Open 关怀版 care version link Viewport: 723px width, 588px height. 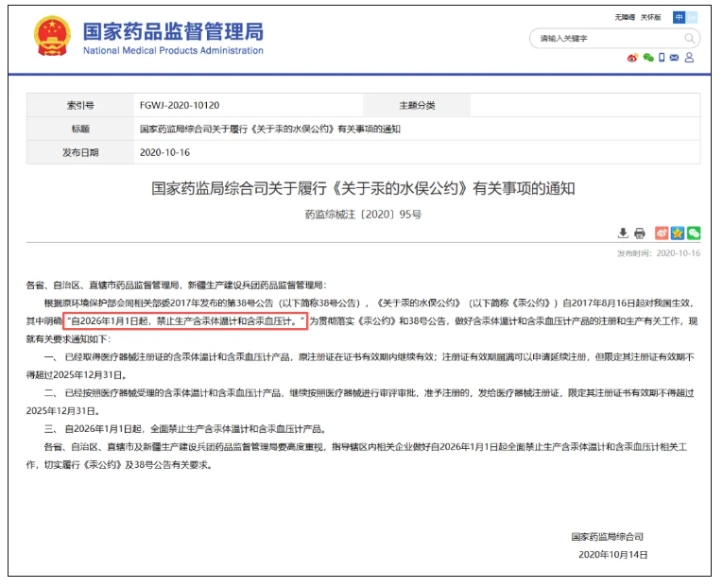650,18
